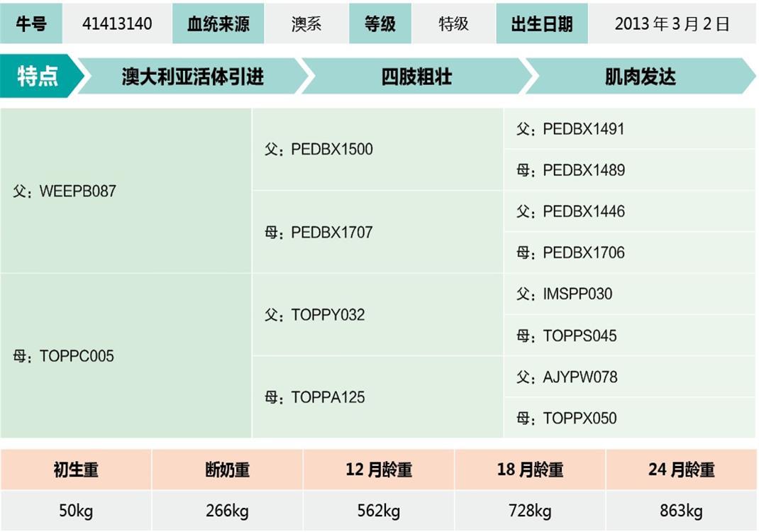Screen dimensions: 759x532
Task: Select the cattle number 41413140 field
Action: [117, 23]
